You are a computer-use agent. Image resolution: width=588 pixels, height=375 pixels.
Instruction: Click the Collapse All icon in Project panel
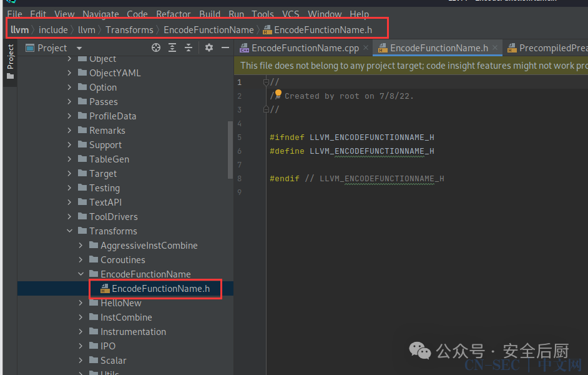point(189,47)
